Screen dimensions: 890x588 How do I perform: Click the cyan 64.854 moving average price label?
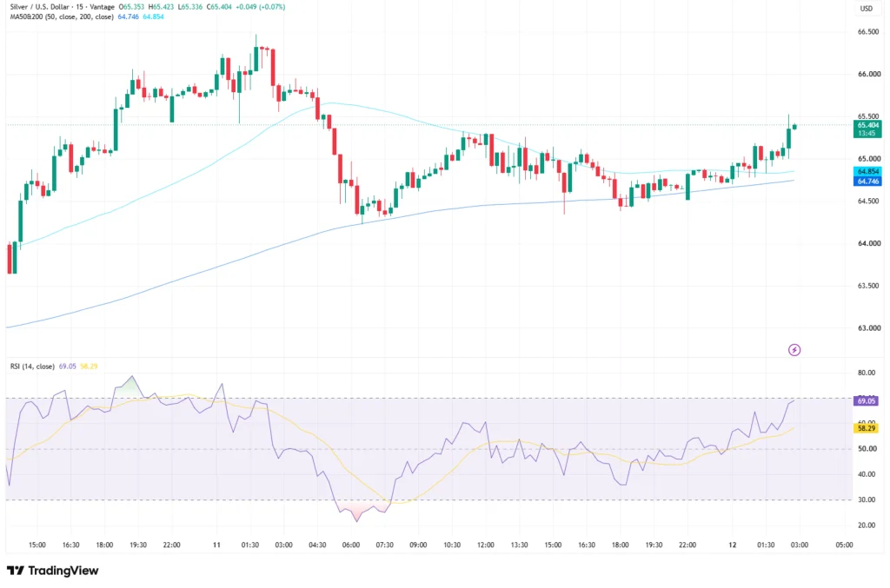[868, 171]
